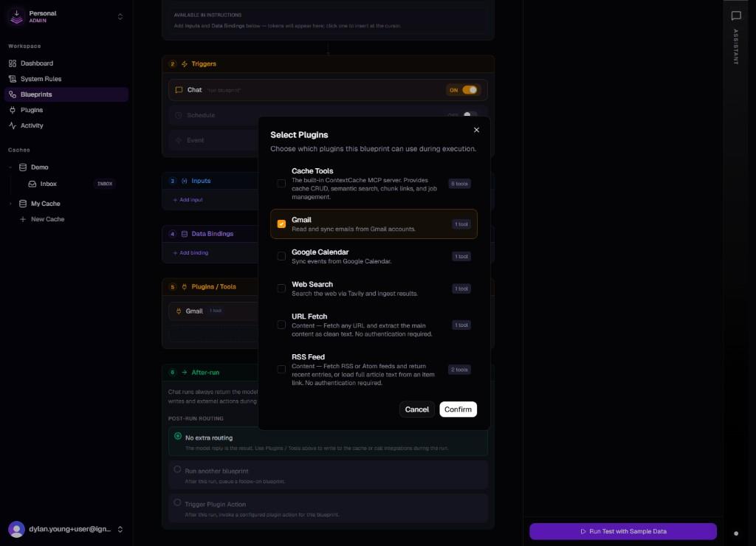Viewport: 756px width, 546px height.
Task: Open the user account menu dropdown
Action: coord(120,529)
